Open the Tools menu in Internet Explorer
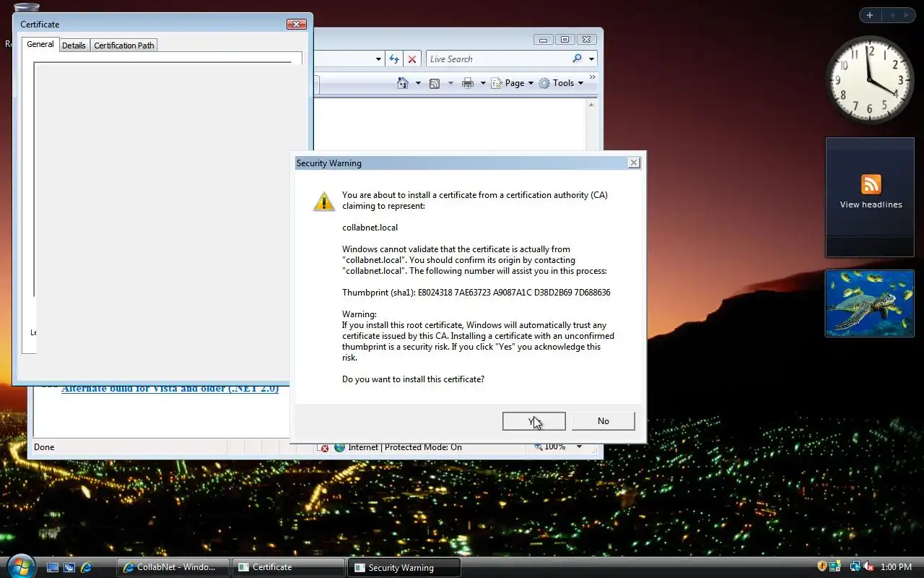This screenshot has width=924, height=578. click(x=561, y=83)
